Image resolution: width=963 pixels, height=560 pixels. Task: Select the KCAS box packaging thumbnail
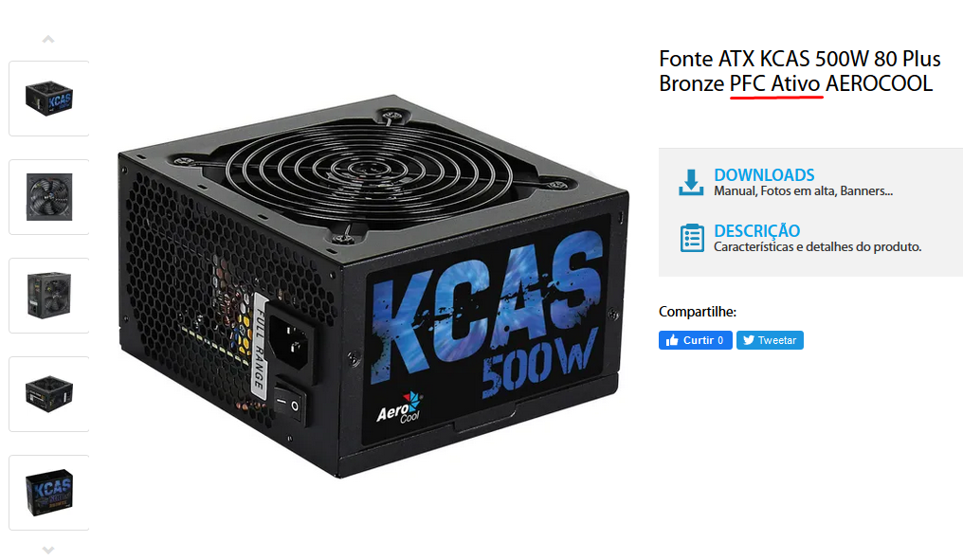49,493
